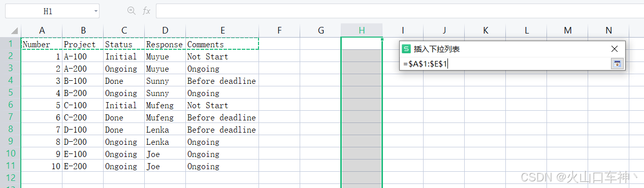Image resolution: width=644 pixels, height=188 pixels.
Task: Click Joe in the E-200 row
Action: point(166,166)
